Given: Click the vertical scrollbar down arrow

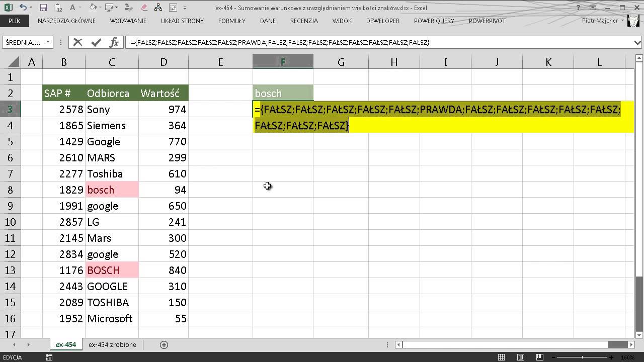Looking at the screenshot, I should pos(639,334).
